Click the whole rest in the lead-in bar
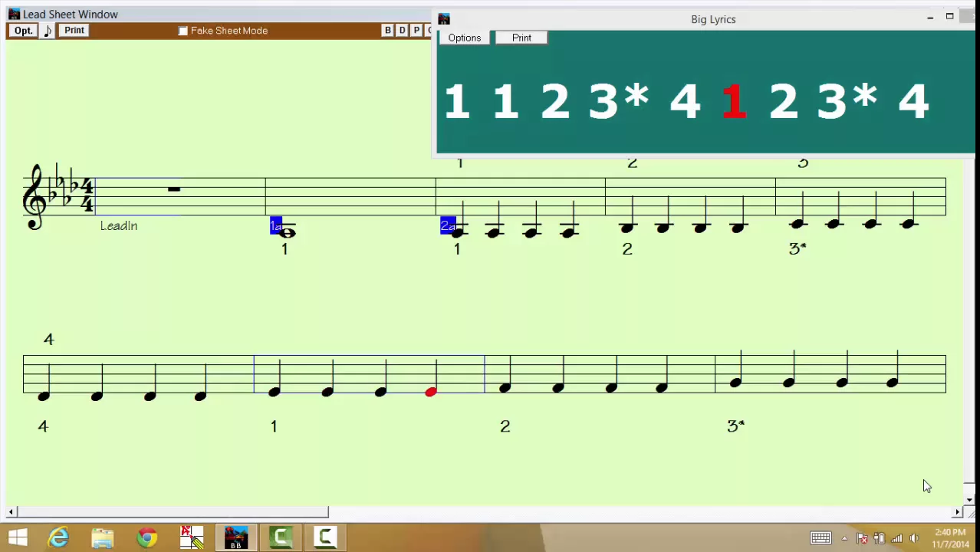The image size is (980, 552). pos(174,189)
